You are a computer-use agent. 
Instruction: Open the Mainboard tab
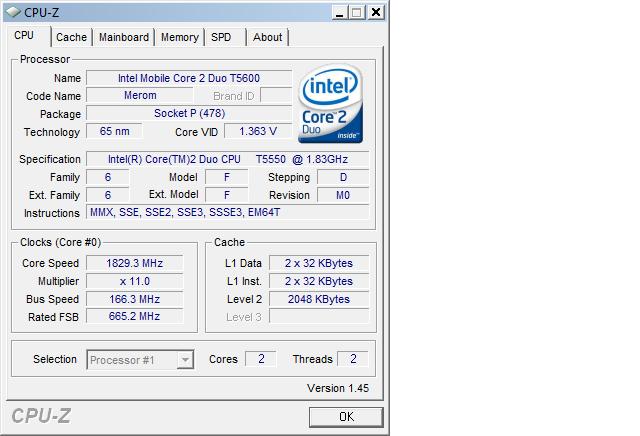(124, 37)
